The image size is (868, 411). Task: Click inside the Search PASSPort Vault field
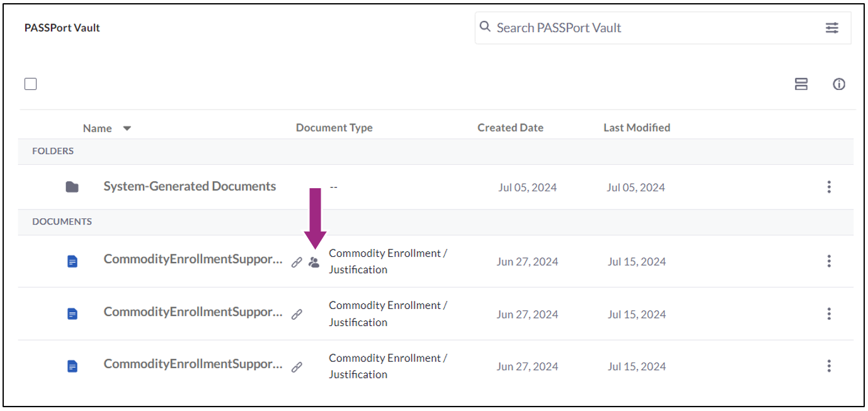point(598,28)
